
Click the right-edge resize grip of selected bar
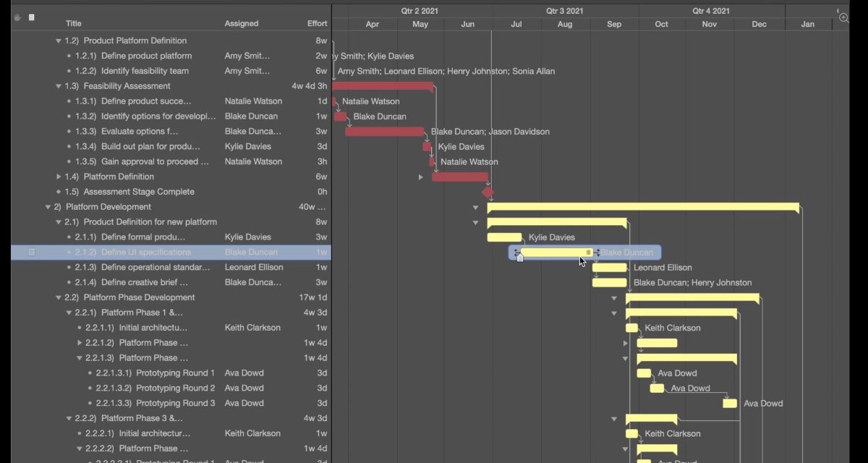tap(589, 252)
